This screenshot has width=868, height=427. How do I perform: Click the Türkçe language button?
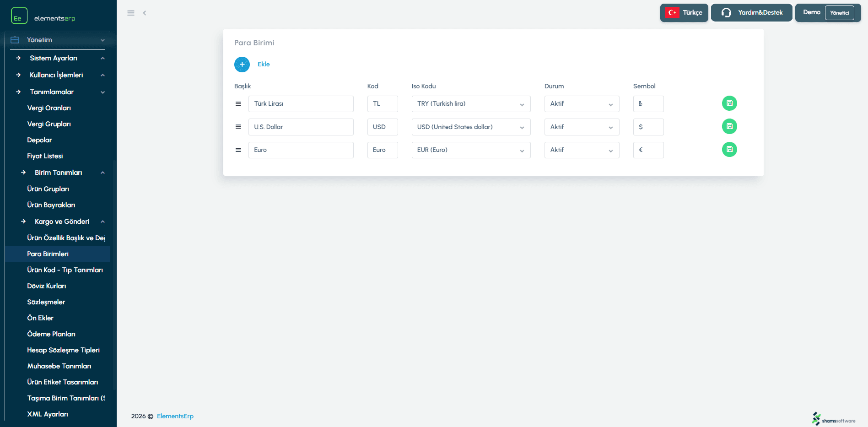tap(684, 13)
